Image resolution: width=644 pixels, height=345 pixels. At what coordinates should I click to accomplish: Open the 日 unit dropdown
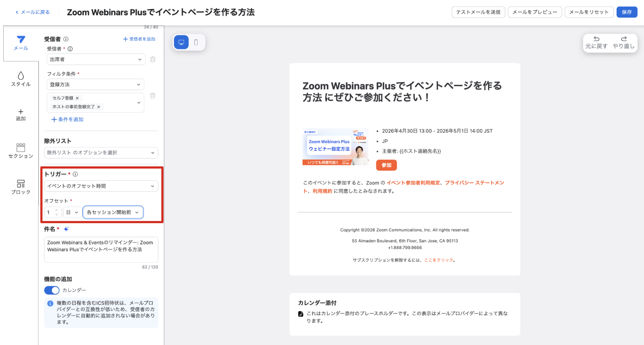pyautogui.click(x=72, y=212)
